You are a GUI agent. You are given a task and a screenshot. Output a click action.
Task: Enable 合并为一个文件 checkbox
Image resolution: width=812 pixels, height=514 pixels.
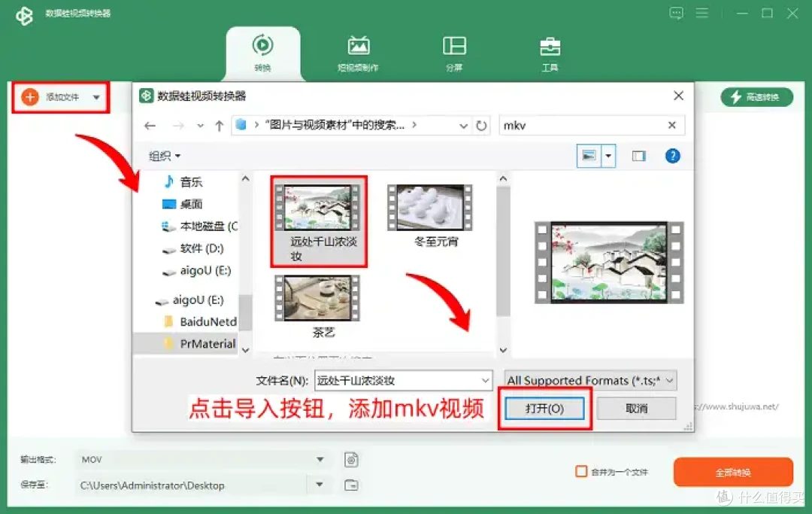pos(581,472)
